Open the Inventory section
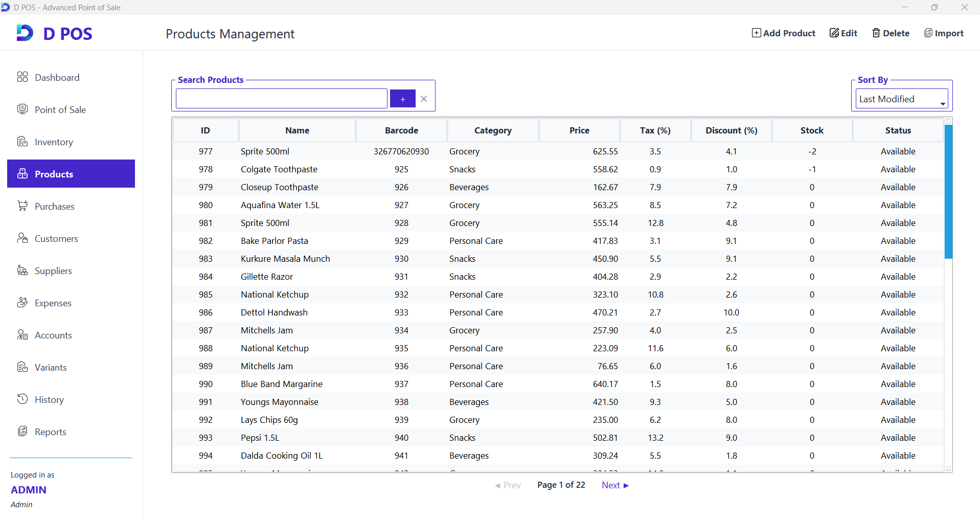Viewport: 980px width, 520px height. [x=71, y=142]
